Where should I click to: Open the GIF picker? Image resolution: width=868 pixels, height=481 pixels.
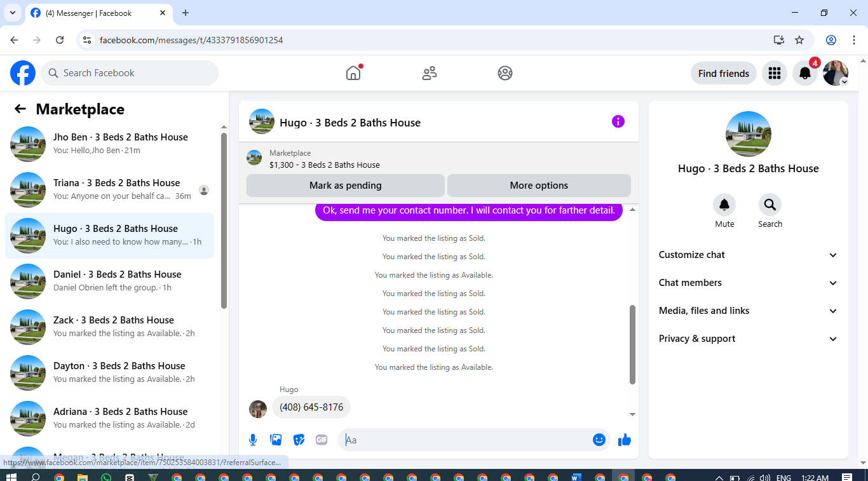click(x=322, y=440)
